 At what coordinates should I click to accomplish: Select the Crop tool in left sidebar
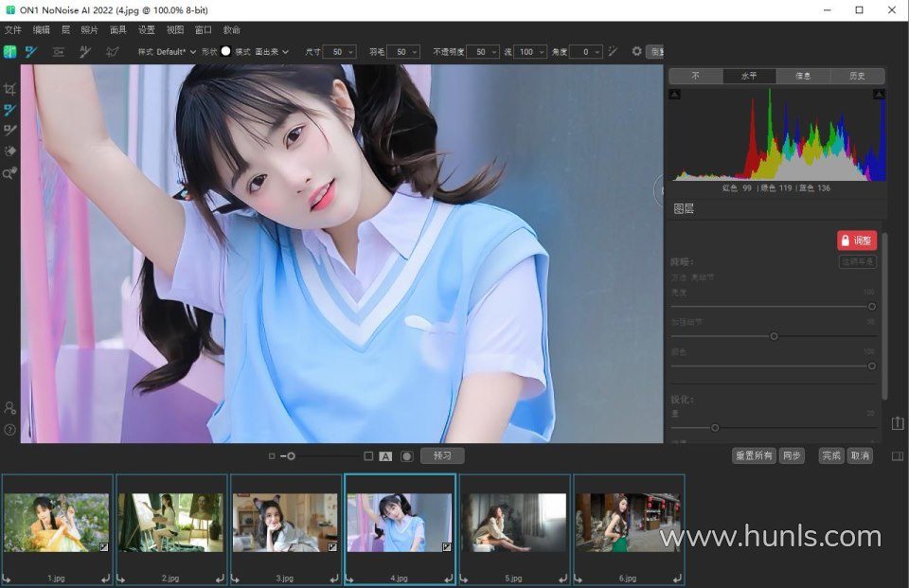tap(10, 89)
